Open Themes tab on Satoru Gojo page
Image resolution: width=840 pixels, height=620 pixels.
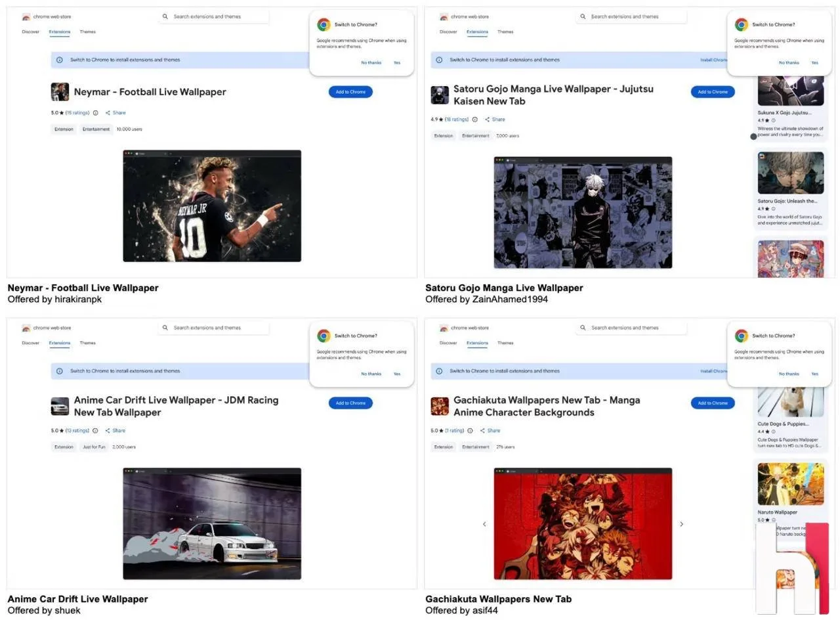[x=505, y=32]
